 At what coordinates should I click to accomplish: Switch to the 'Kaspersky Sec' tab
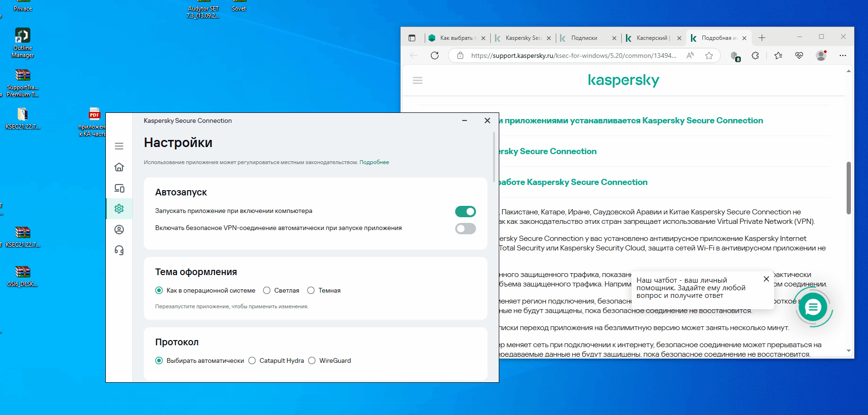(522, 38)
